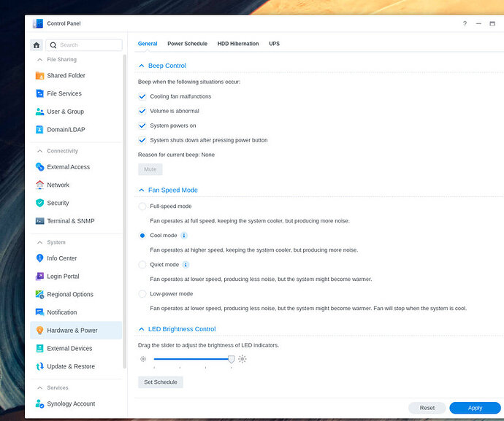
Task: Click the Hardware & Power bulb icon
Action: [x=39, y=330]
